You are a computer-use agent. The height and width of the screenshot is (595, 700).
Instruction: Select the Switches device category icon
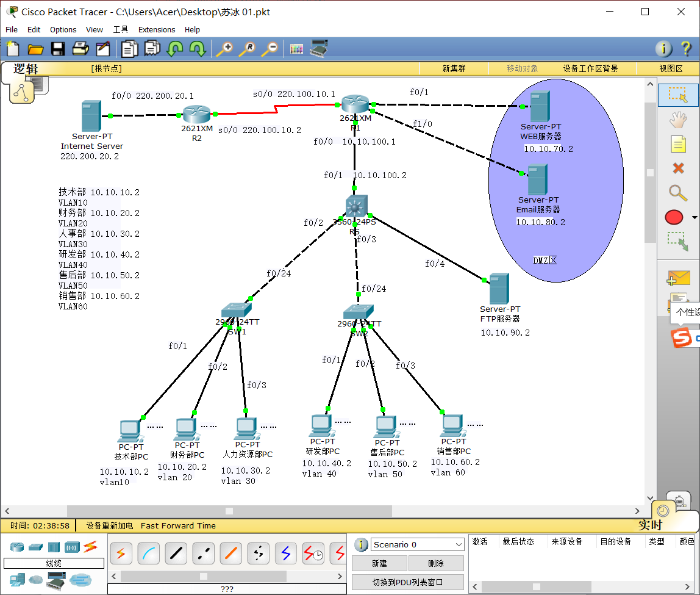coord(36,547)
